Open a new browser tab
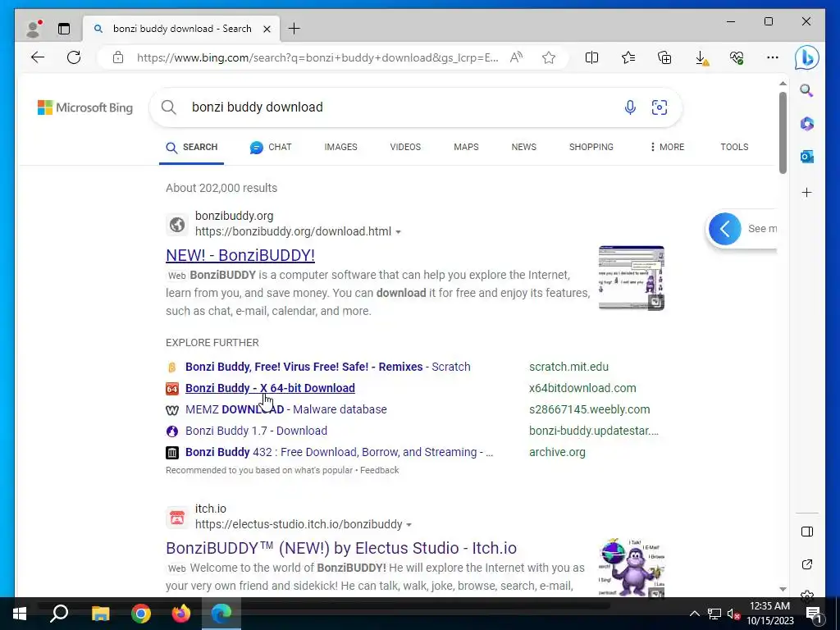 coord(294,29)
